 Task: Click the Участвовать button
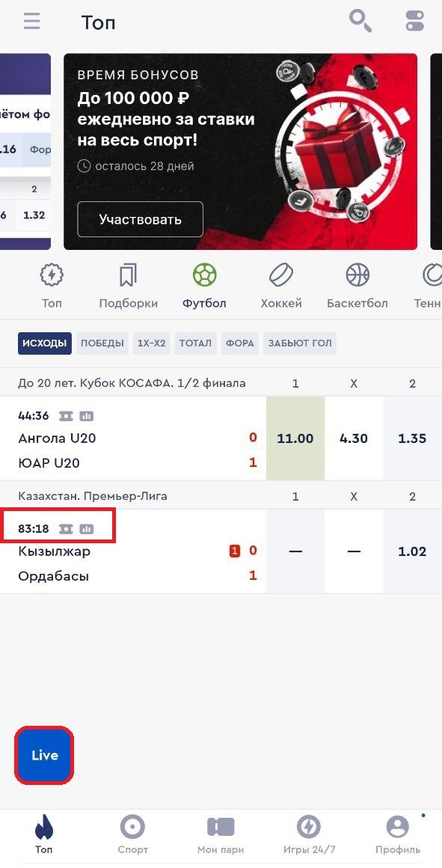point(140,219)
